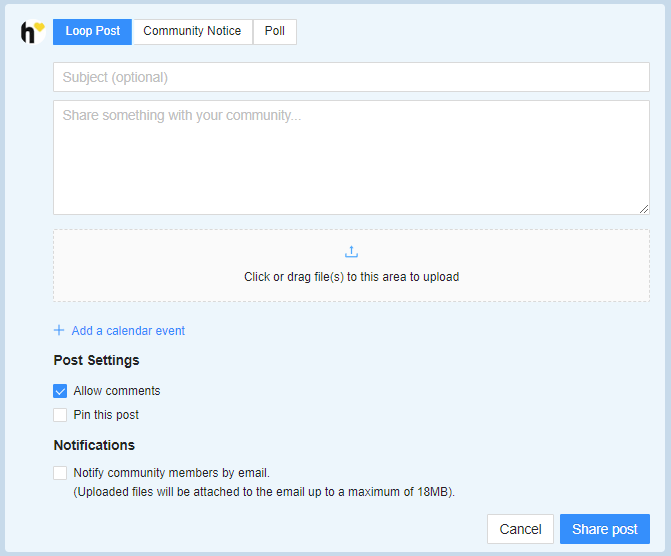Image resolution: width=671 pixels, height=556 pixels.
Task: Add a calendar event link
Action: coord(128,330)
